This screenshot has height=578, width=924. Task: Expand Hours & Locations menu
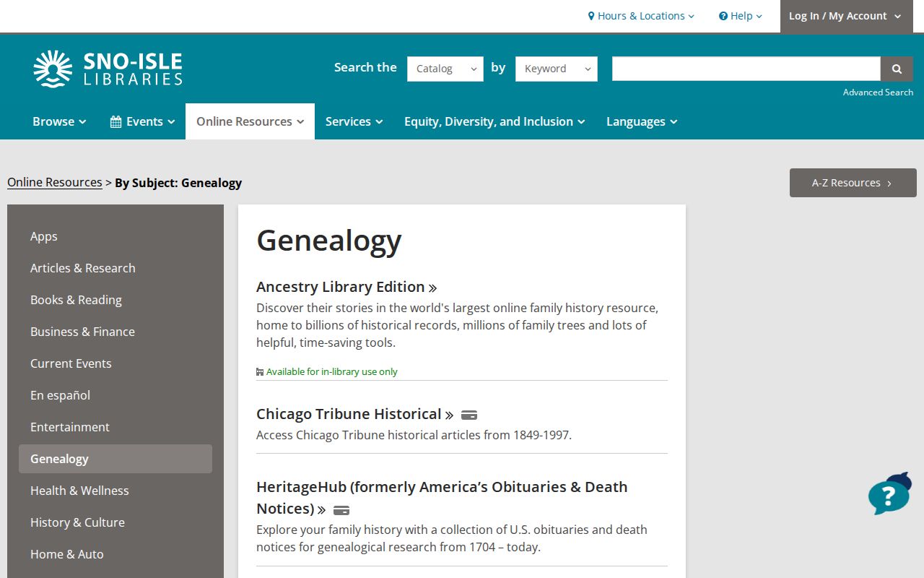point(641,16)
